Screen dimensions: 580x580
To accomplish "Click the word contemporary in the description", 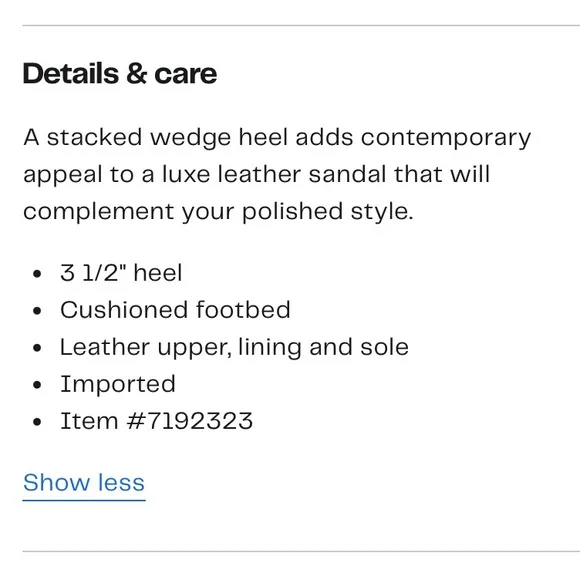I will pyautogui.click(x=446, y=139).
